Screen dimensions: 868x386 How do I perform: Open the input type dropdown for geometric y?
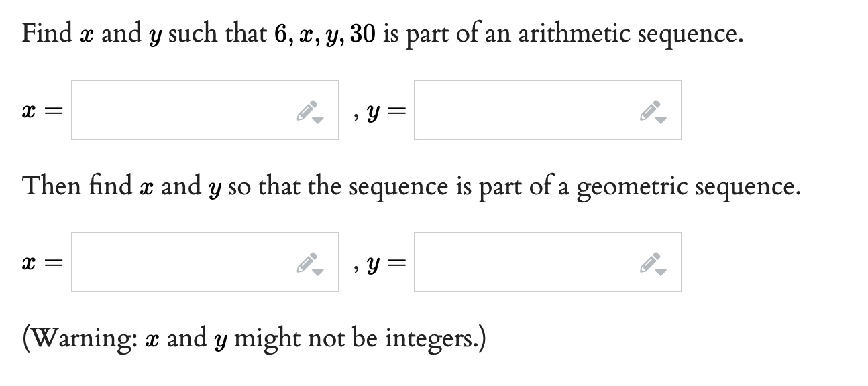[659, 273]
